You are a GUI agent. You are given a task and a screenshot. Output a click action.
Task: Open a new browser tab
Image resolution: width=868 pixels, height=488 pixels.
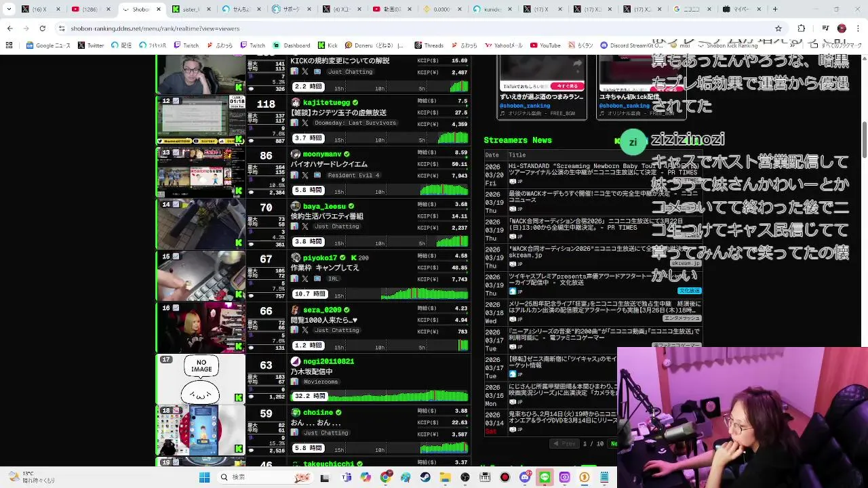[775, 9]
